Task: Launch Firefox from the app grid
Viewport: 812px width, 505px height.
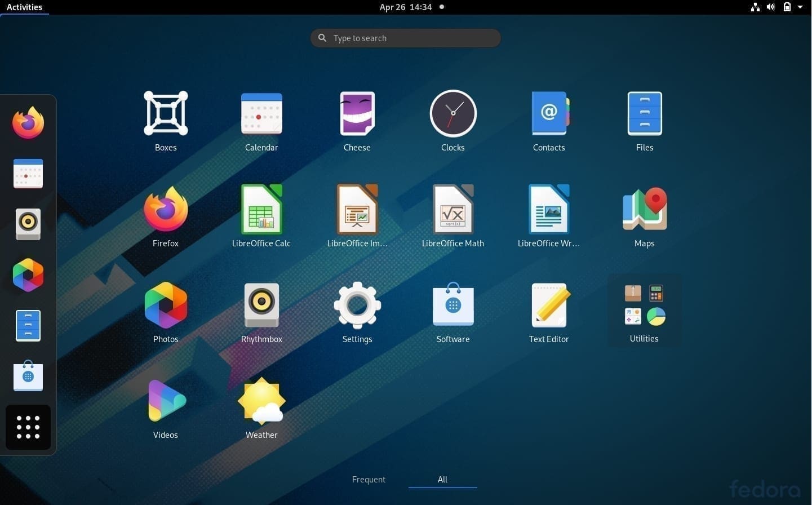Action: [166, 209]
